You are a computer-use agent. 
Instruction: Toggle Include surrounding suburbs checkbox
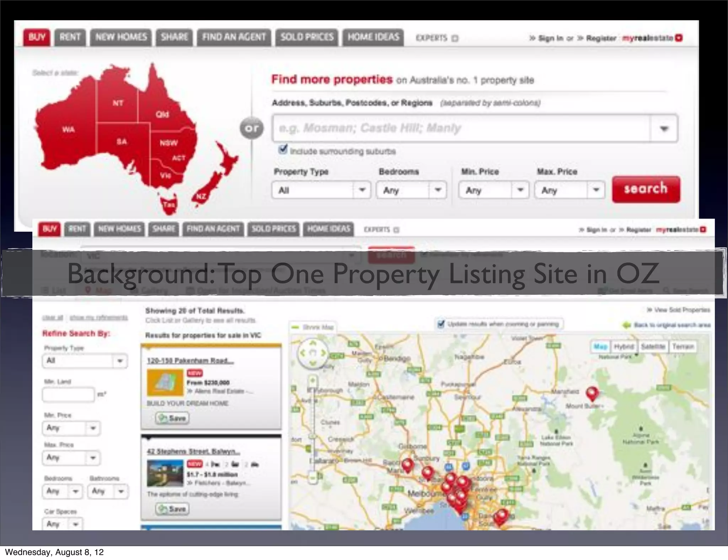pos(283,149)
